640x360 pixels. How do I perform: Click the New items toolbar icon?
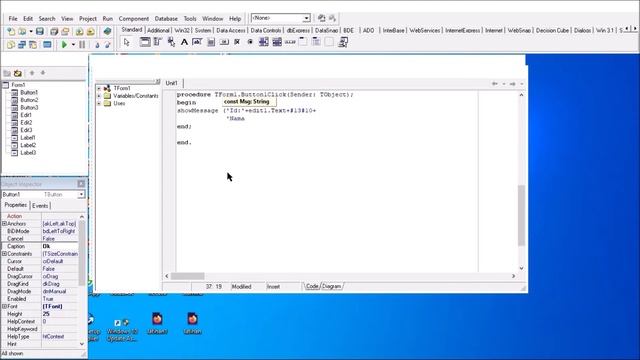11,31
